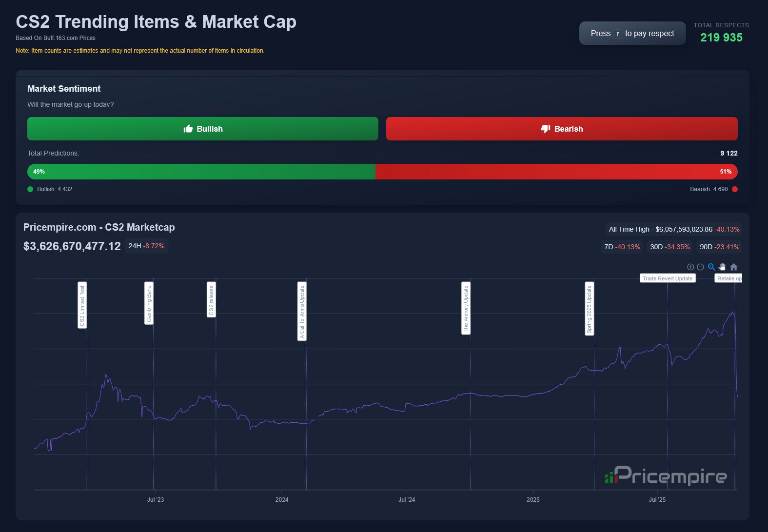The image size is (768, 532).
Task: Vote Bearish on market sentiment
Action: pyautogui.click(x=562, y=129)
